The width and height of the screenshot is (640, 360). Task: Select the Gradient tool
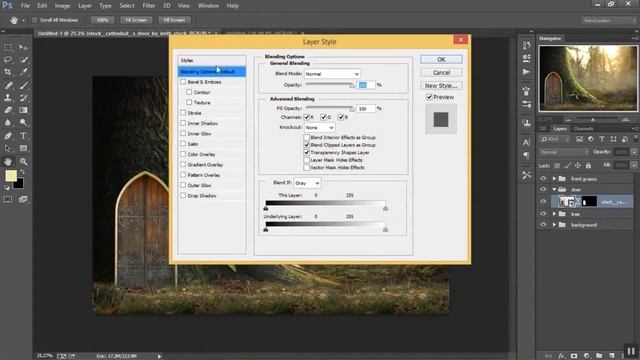pyautogui.click(x=23, y=110)
